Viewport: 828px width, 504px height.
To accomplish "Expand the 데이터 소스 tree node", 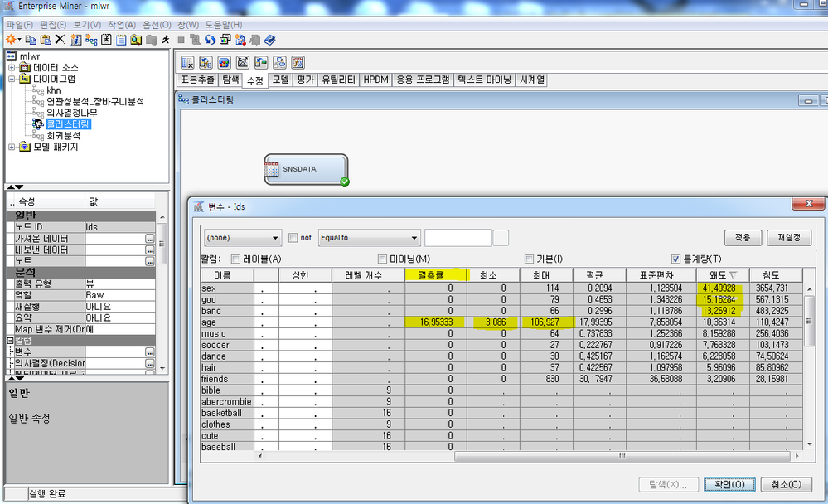I will click(x=12, y=68).
